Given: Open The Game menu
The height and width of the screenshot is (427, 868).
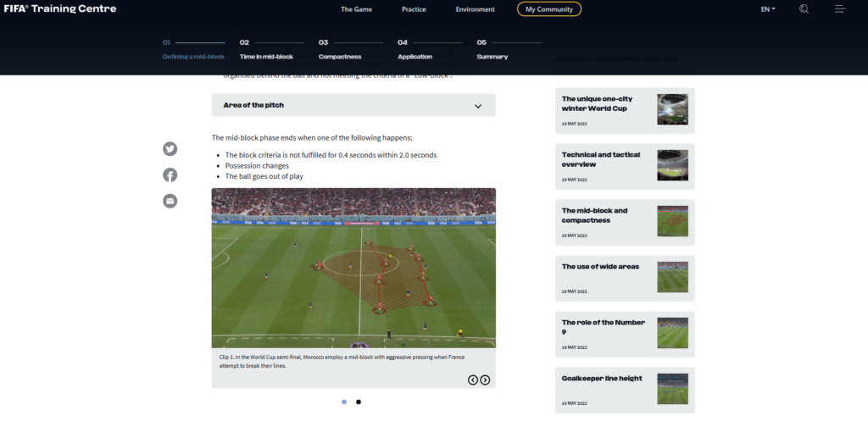Looking at the screenshot, I should (357, 9).
